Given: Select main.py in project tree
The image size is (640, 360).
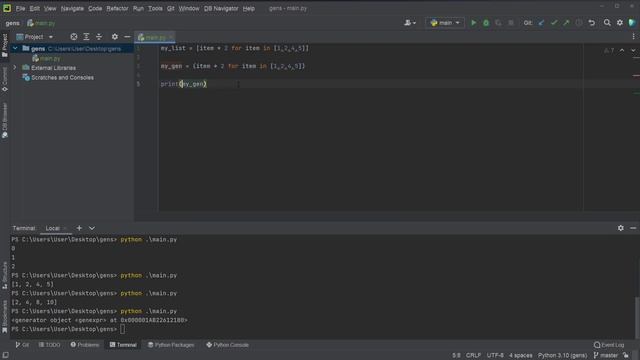Looking at the screenshot, I should point(50,58).
